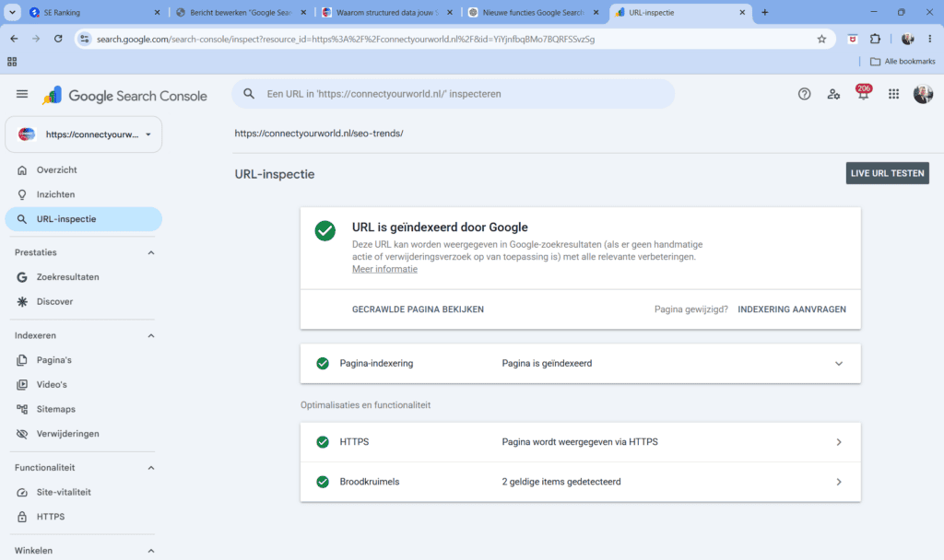Viewport: 944px width, 560px height.
Task: Open the tab search dropdown arrow
Action: [12, 12]
